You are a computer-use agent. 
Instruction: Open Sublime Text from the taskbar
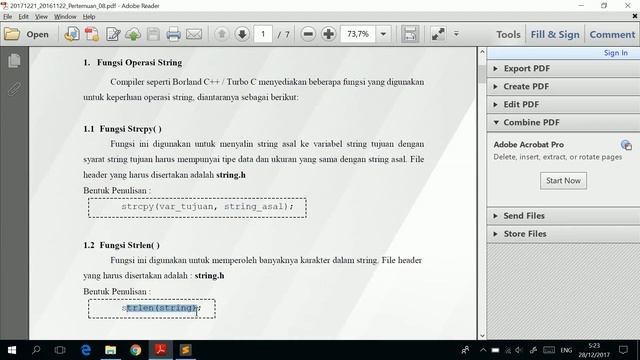(185, 350)
